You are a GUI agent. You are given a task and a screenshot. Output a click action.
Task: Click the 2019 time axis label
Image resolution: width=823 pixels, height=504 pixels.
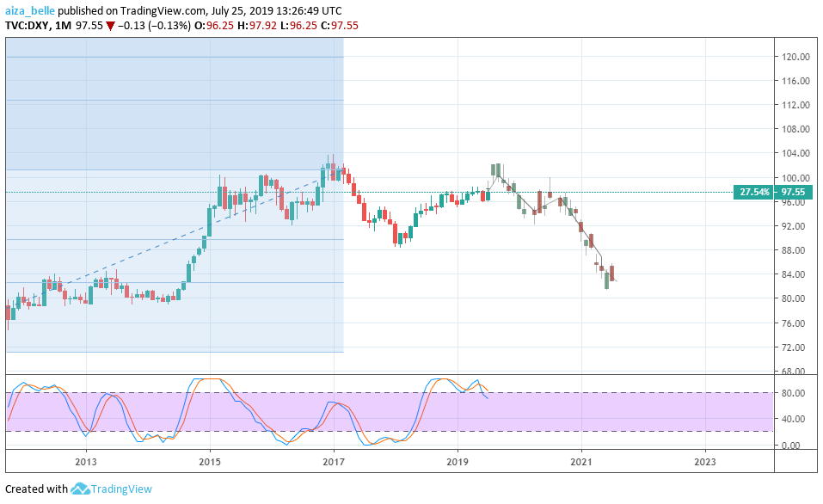[458, 462]
